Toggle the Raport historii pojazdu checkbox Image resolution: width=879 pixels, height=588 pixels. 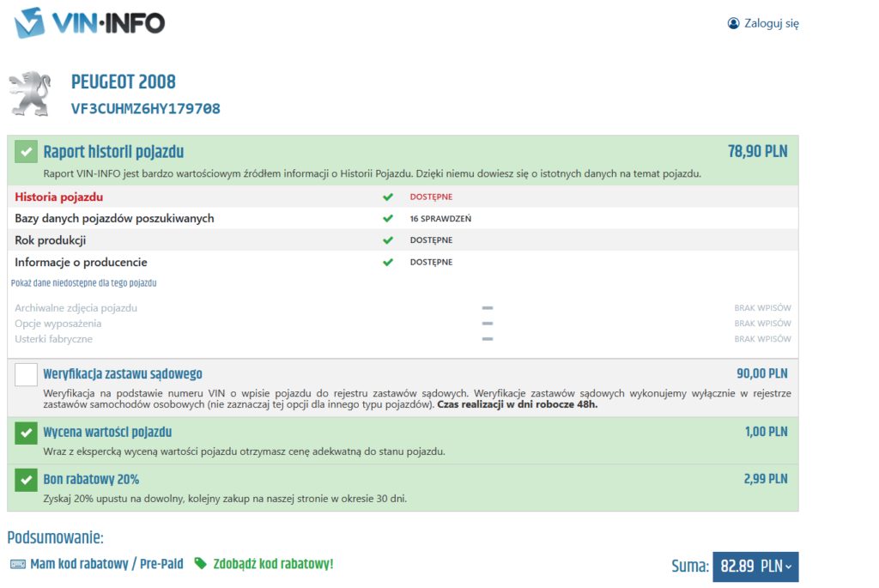click(26, 153)
